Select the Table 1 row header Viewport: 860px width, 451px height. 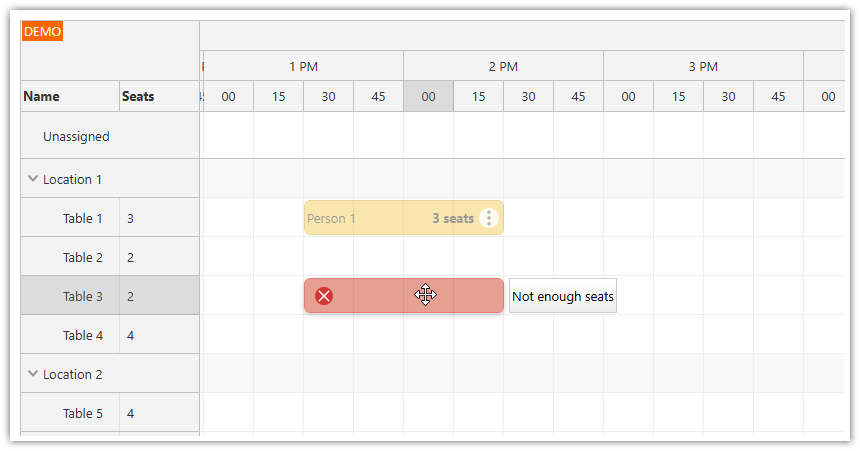click(x=82, y=218)
